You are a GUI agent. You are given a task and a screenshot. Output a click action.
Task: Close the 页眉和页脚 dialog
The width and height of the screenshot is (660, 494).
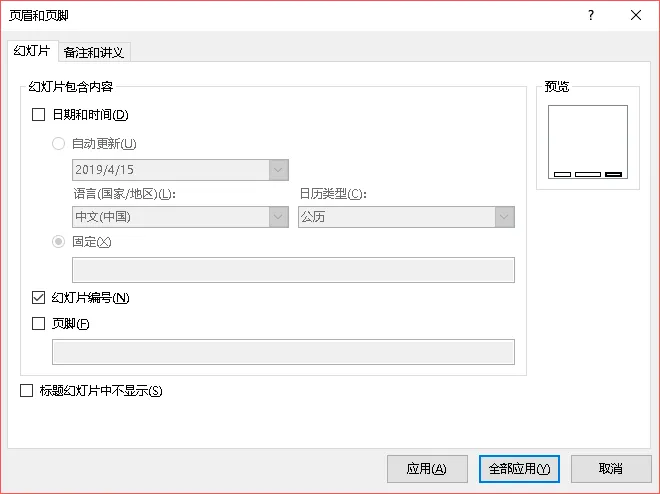point(636,16)
